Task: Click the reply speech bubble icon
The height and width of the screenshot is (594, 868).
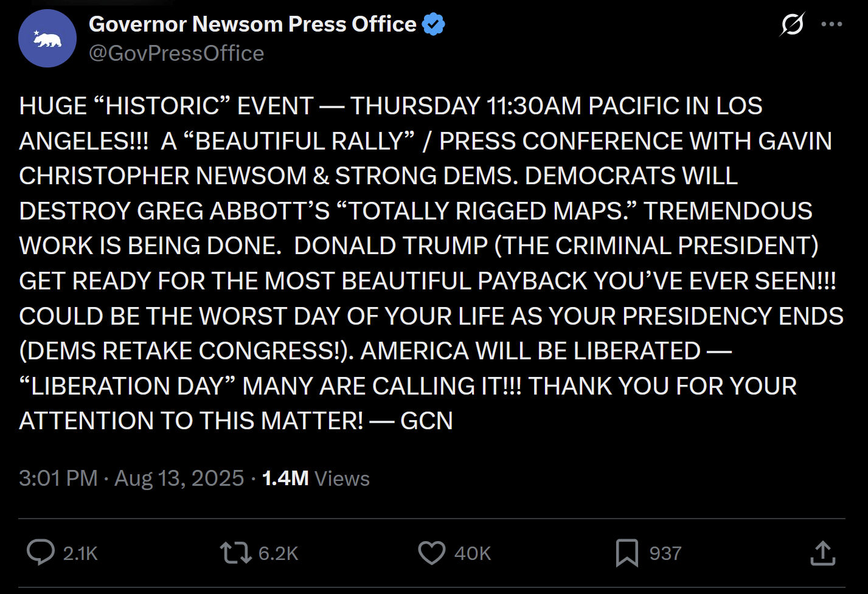Action: click(41, 553)
